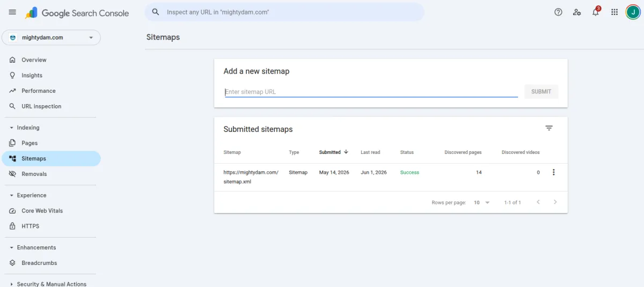
Task: Open the mightydam.com property selector dropdown
Action: pyautogui.click(x=51, y=38)
